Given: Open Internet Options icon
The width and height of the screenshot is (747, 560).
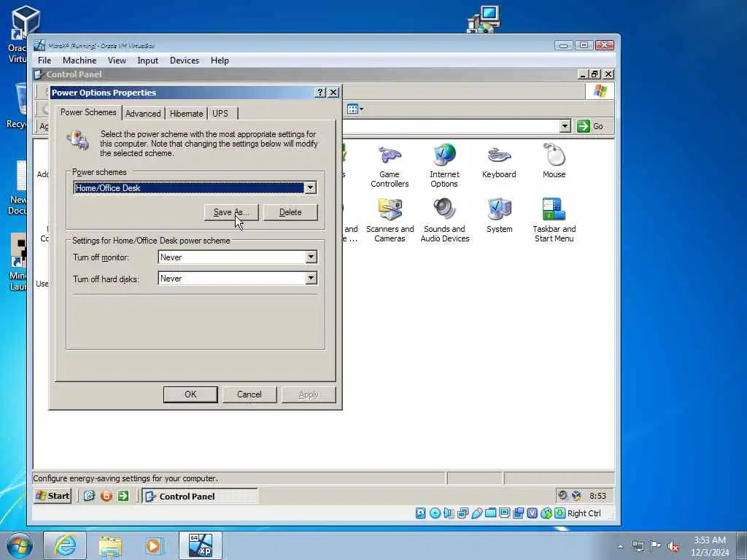Looking at the screenshot, I should (444, 166).
